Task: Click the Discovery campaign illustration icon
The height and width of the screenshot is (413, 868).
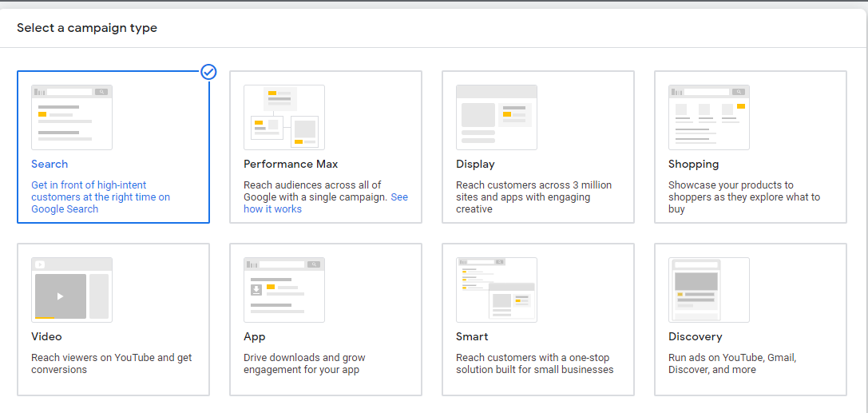Action: (709, 289)
